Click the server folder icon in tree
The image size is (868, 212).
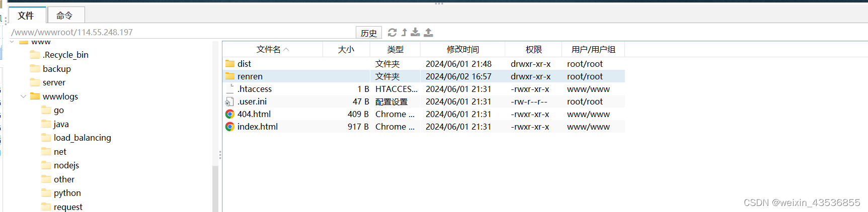coord(35,82)
